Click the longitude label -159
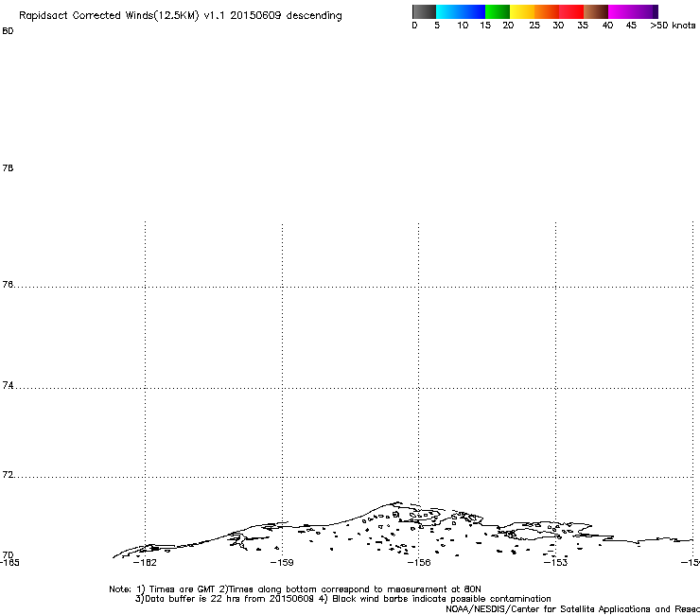The height and width of the screenshot is (615, 700). point(282,563)
